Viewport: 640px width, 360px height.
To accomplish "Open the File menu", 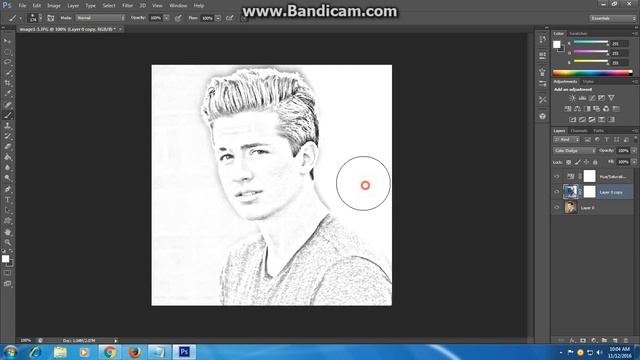I will (22, 6).
